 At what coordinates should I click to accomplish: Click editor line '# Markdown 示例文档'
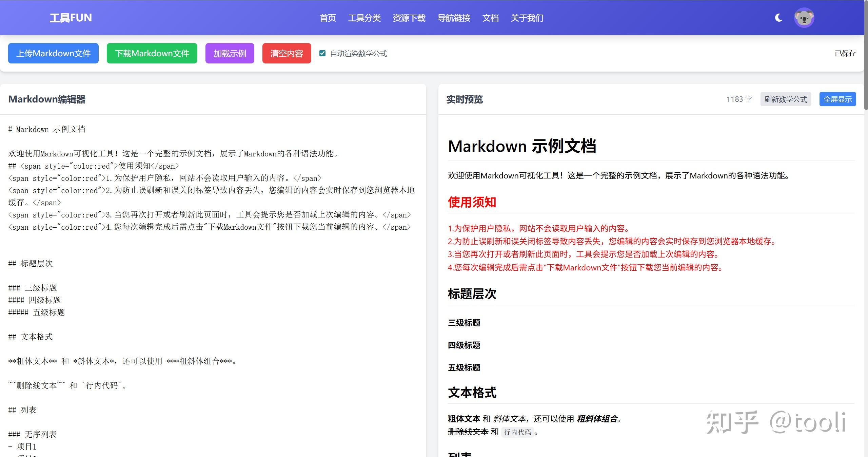coord(47,129)
